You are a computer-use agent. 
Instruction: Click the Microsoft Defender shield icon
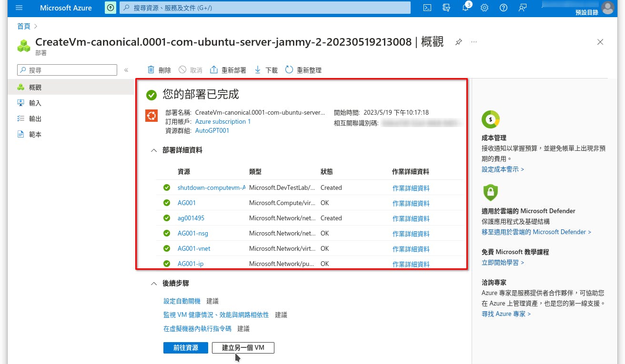click(x=490, y=193)
